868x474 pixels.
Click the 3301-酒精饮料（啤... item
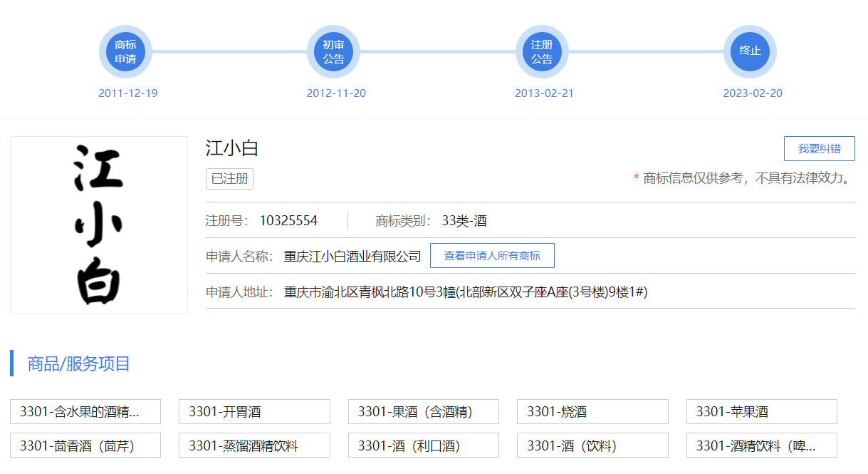coord(762,445)
